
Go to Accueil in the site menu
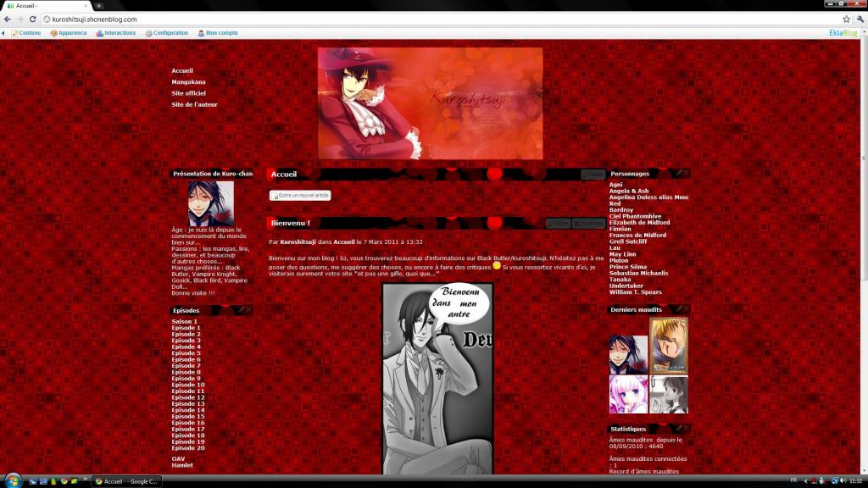(x=182, y=71)
